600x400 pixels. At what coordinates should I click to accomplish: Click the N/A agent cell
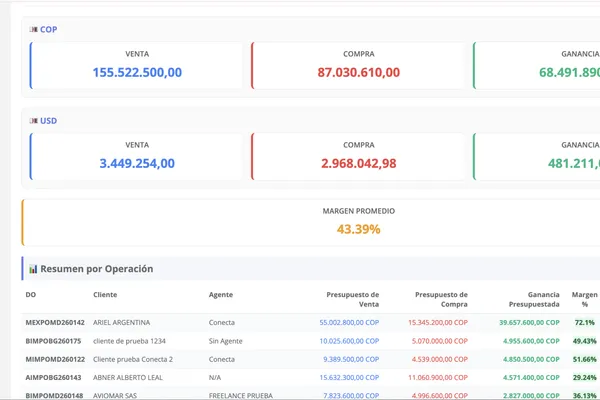coord(215,377)
